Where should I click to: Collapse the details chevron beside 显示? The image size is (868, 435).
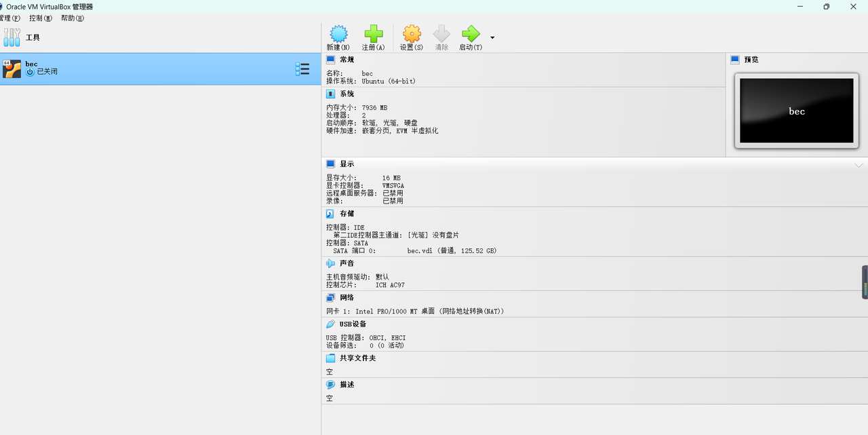pos(859,165)
